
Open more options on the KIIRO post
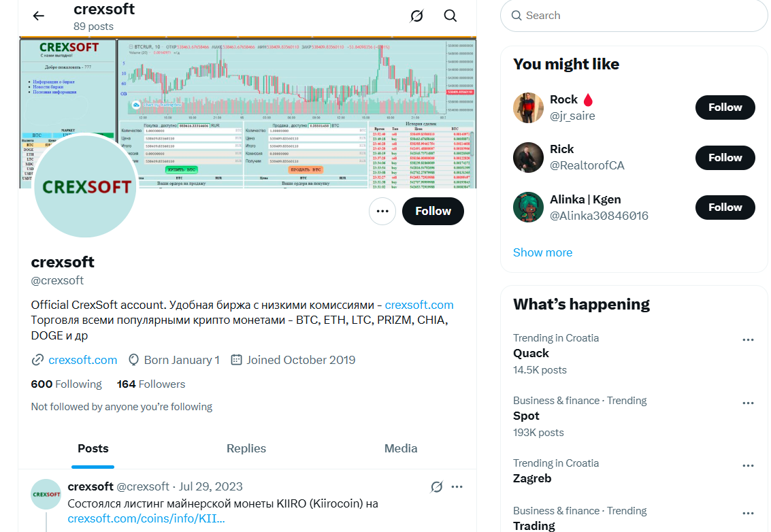(x=457, y=487)
